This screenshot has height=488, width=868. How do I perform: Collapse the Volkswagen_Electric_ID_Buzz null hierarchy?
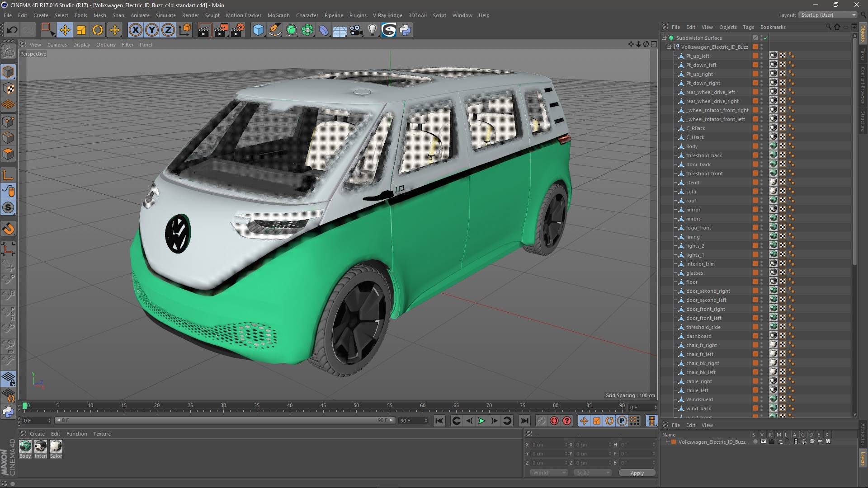[x=669, y=47]
